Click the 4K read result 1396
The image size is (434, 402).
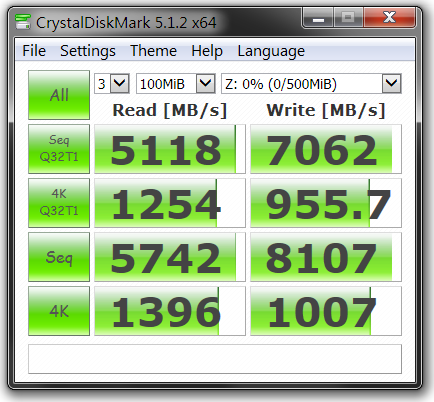(170, 311)
